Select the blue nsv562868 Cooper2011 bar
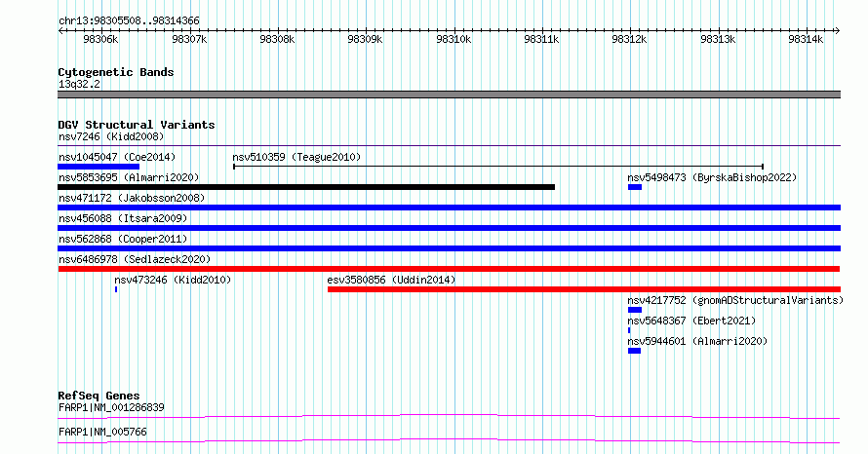This screenshot has width=868, height=454. (x=449, y=248)
